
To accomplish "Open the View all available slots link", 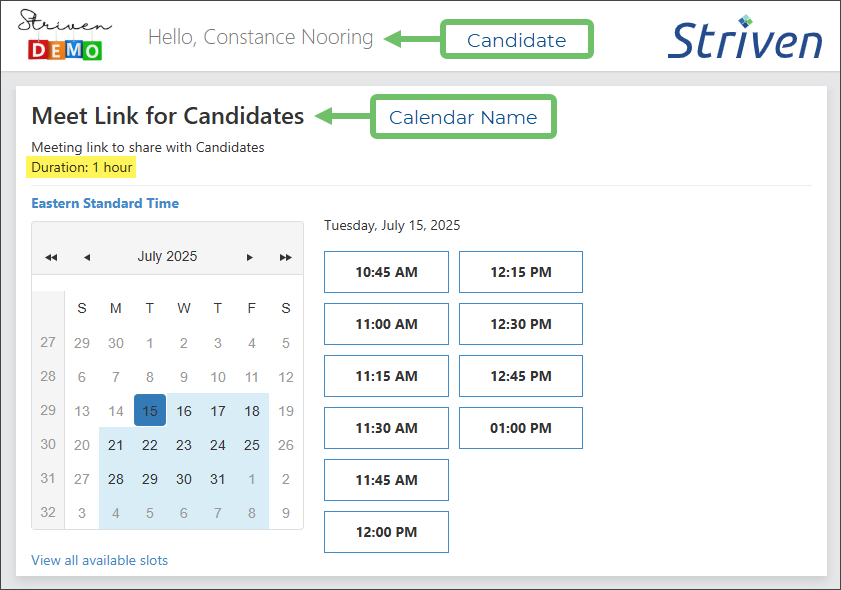I will coord(99,560).
